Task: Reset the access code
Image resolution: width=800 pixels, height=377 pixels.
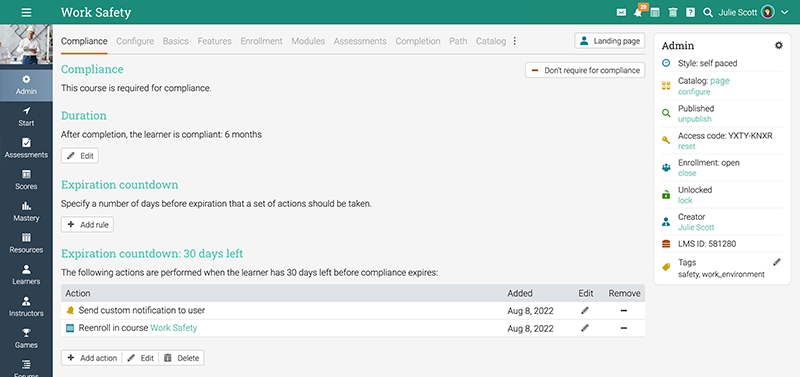Action: click(x=686, y=146)
